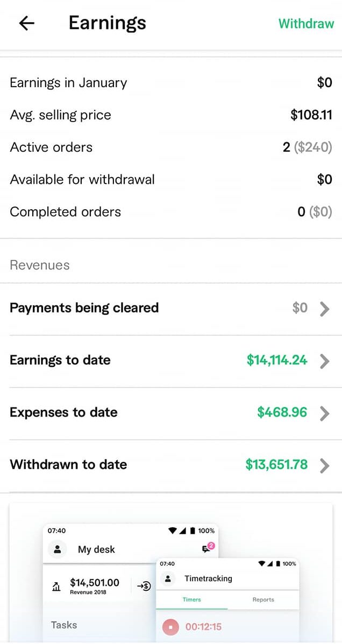Click the green Withdraw link

[306, 24]
